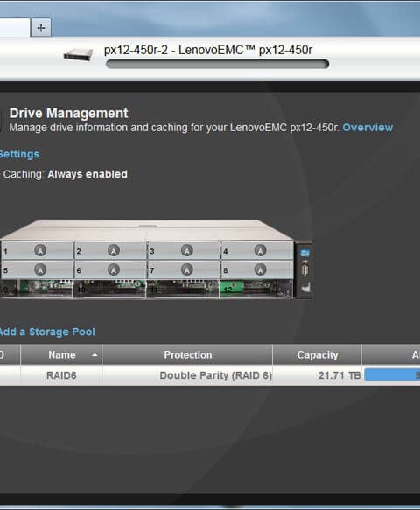
Task: Click px12-450r-2 LenovoEMC device title
Action: tap(208, 50)
